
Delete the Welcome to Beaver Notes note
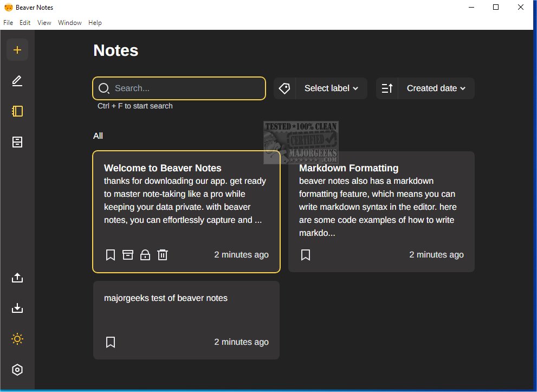(163, 255)
